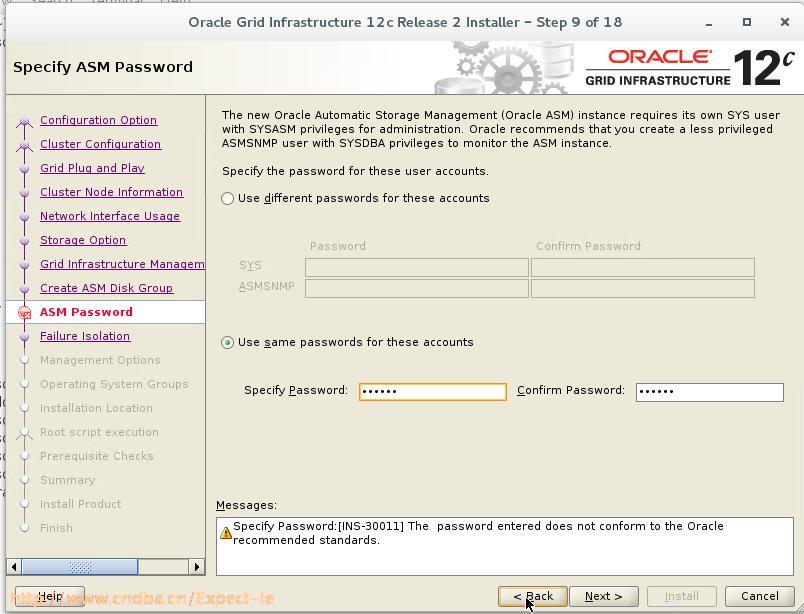The width and height of the screenshot is (804, 614).
Task: Click the ASM Password current step icon
Action: tap(24, 312)
